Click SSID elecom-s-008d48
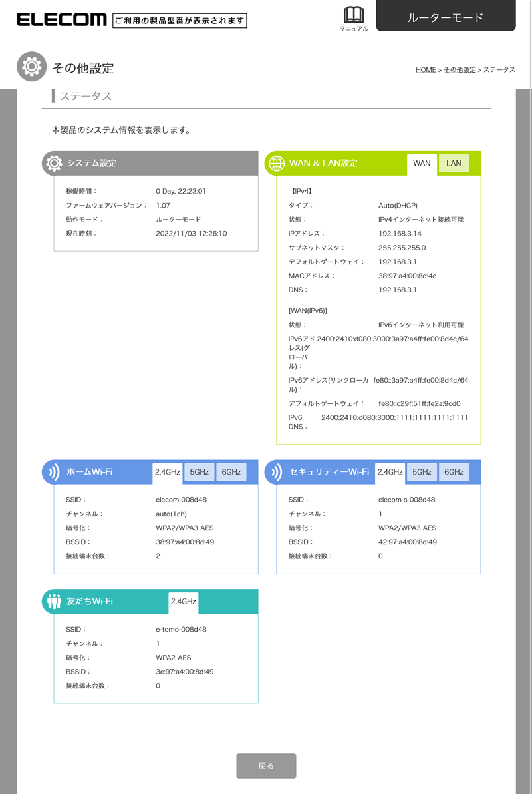Viewport: 532px width, 794px height. point(407,500)
